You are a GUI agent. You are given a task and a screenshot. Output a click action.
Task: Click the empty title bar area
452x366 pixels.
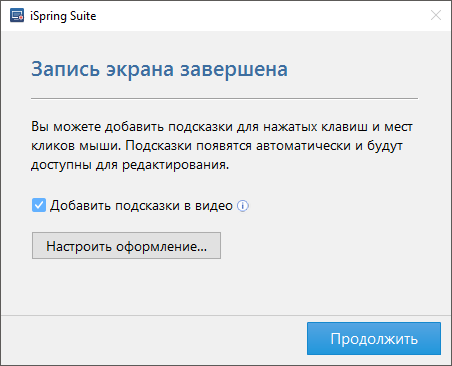click(260, 16)
